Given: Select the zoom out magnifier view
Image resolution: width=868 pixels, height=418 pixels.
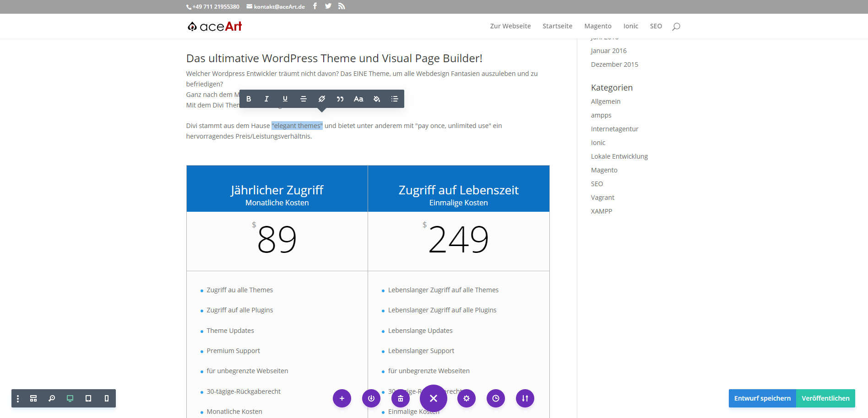Looking at the screenshot, I should click(x=52, y=398).
